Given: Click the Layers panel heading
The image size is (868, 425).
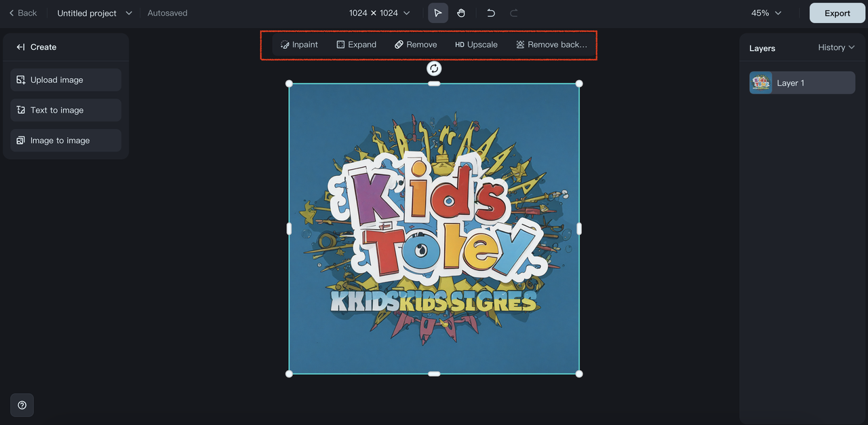Looking at the screenshot, I should coord(762,48).
